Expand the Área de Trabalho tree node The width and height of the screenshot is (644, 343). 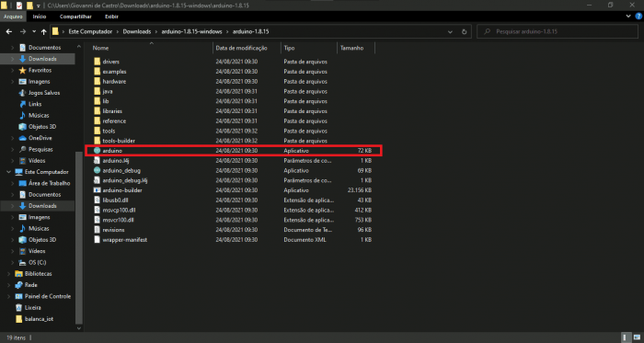(13, 183)
